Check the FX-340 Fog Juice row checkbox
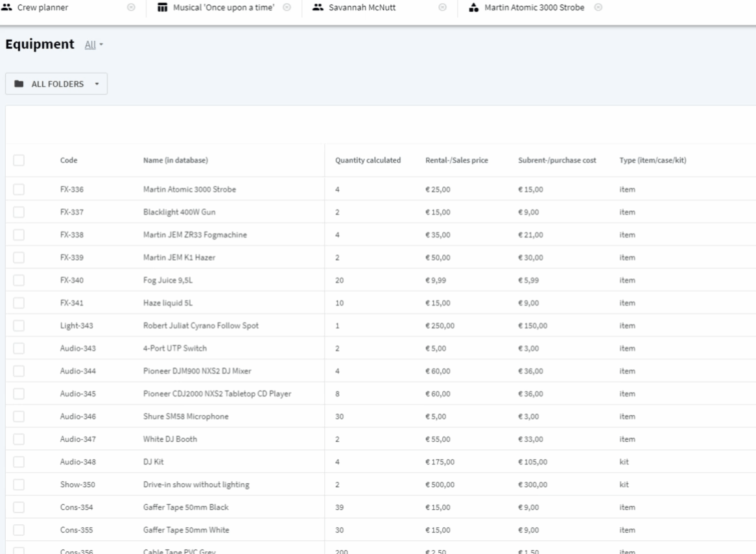This screenshot has height=554, width=756. click(19, 280)
